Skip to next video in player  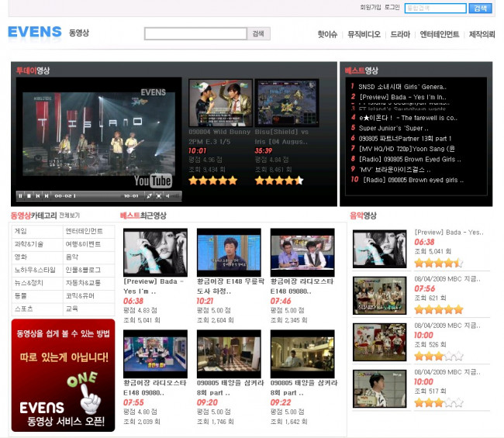pyautogui.click(x=47, y=195)
